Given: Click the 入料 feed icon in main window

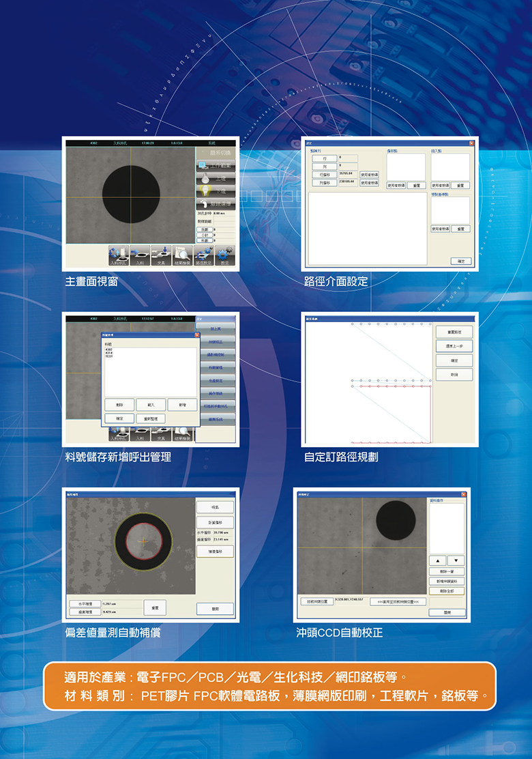Looking at the screenshot, I should (x=140, y=255).
